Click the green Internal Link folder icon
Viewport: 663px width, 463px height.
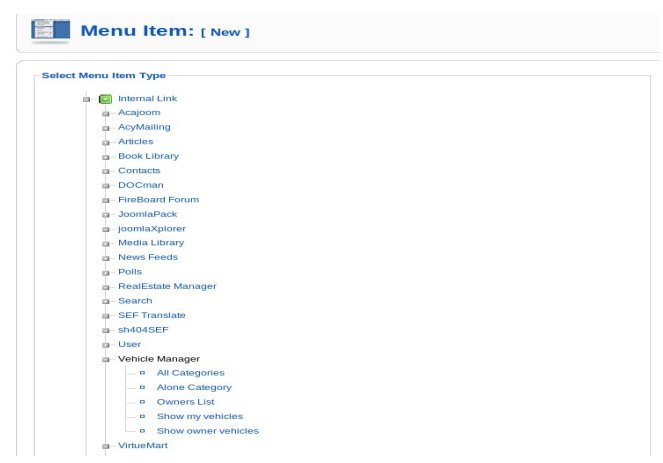[105, 99]
